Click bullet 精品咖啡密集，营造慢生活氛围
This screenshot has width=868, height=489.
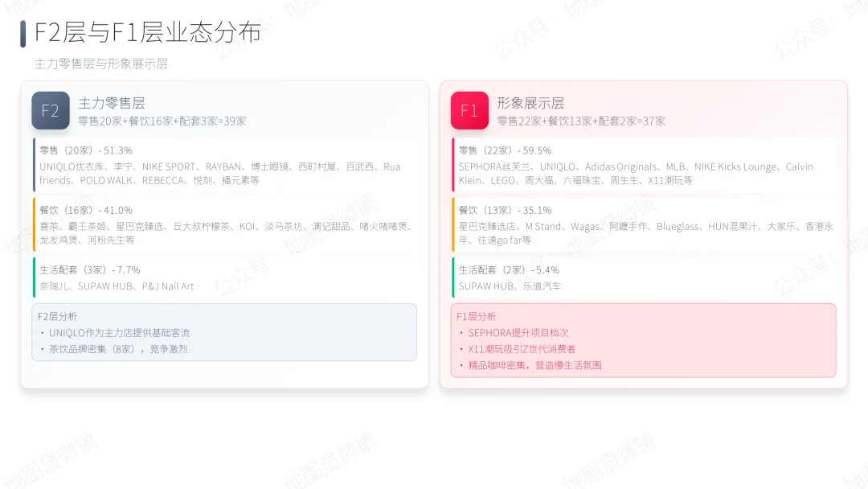pos(534,365)
